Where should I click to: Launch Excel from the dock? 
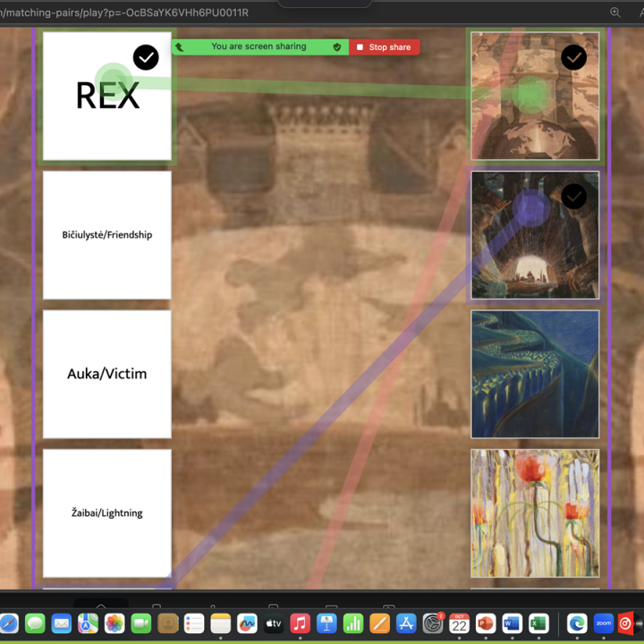tap(538, 623)
